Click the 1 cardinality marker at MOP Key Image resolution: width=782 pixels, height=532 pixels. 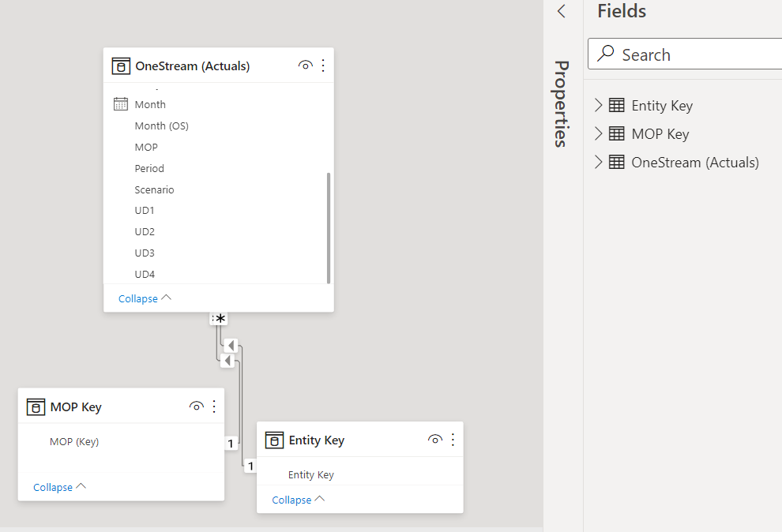point(231,444)
